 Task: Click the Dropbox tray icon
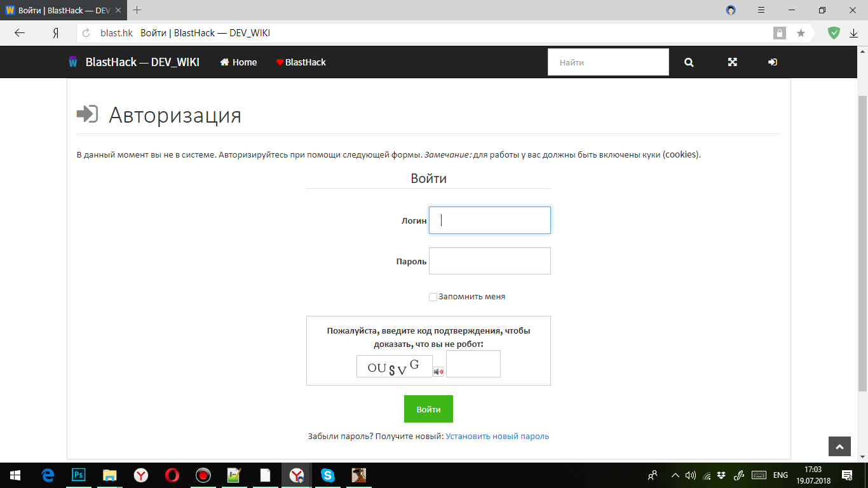tap(721, 475)
